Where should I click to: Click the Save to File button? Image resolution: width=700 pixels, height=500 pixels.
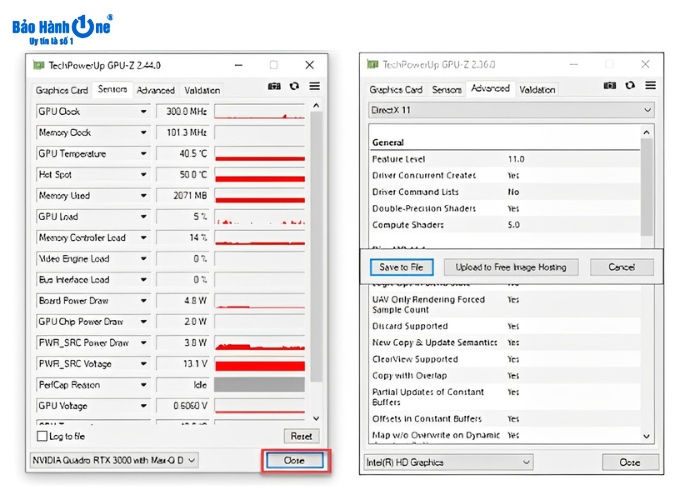(401, 267)
